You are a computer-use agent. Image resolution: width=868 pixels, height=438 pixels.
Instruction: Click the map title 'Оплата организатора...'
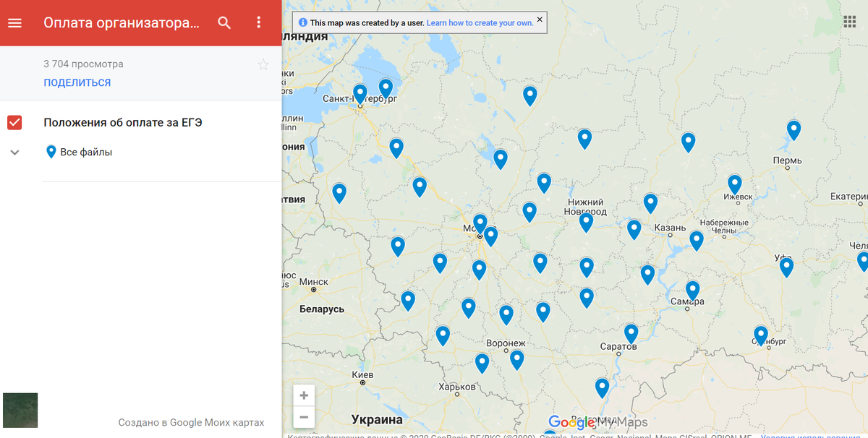pos(121,22)
